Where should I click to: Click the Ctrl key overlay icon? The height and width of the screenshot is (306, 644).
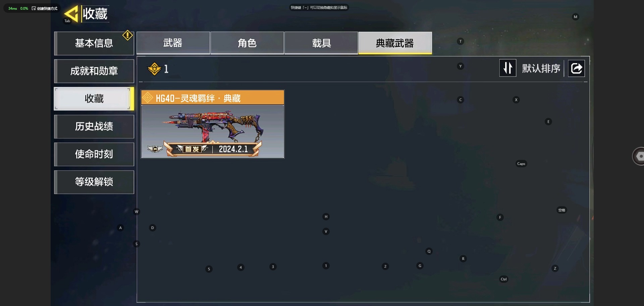[x=503, y=279]
